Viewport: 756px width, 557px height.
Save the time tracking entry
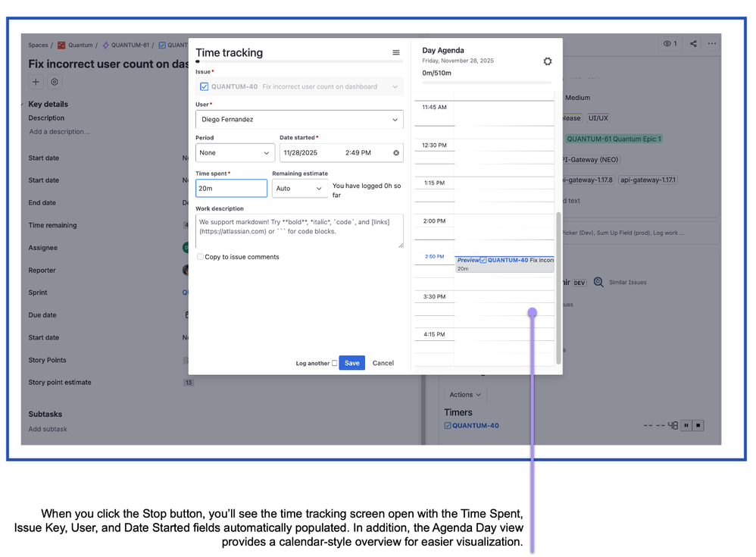[x=352, y=363]
